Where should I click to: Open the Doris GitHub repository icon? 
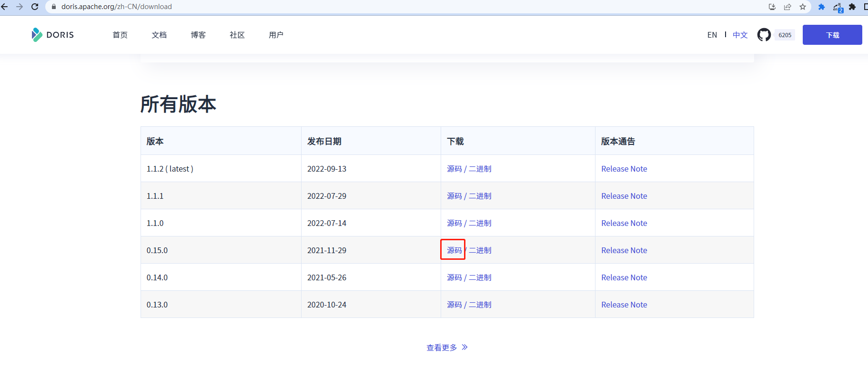764,35
